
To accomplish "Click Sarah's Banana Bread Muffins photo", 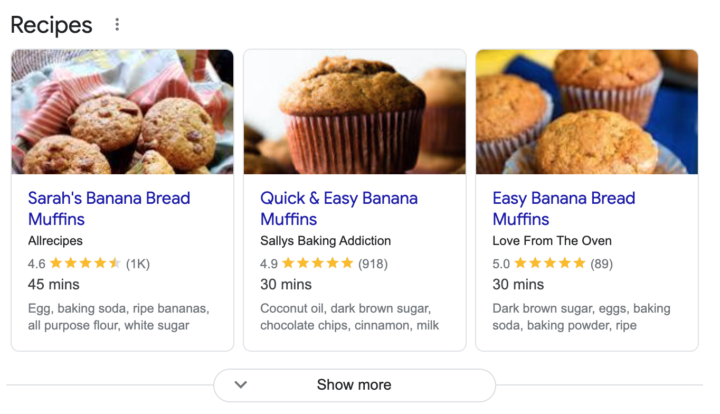I will pos(123,112).
